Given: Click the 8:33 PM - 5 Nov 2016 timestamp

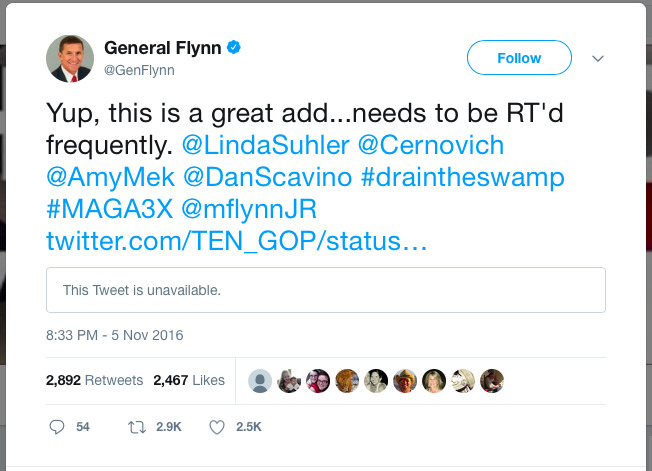Looking at the screenshot, I should (x=115, y=335).
